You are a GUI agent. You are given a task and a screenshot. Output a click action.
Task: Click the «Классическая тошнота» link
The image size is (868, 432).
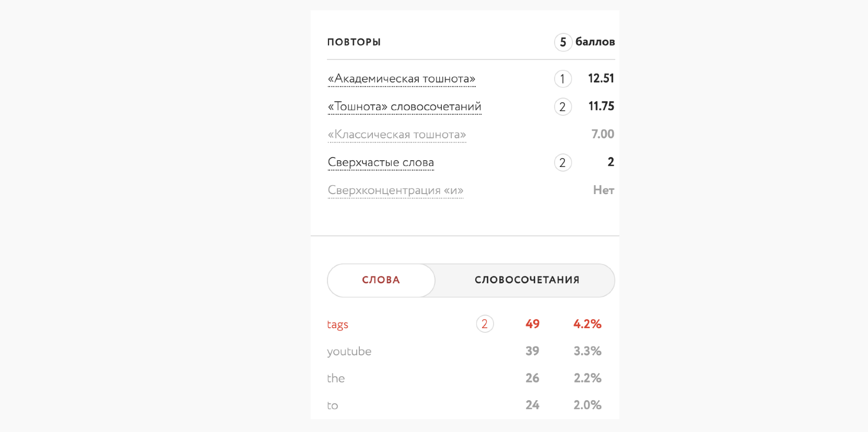click(x=396, y=135)
